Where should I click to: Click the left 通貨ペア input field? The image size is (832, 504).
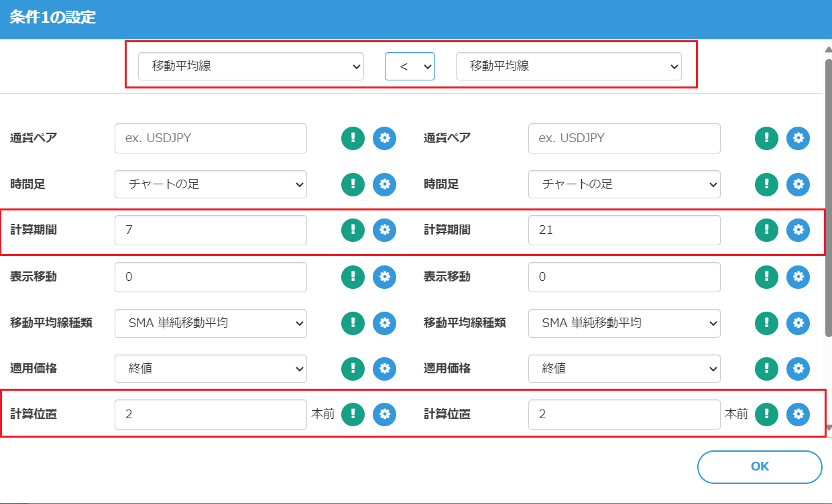(211, 138)
